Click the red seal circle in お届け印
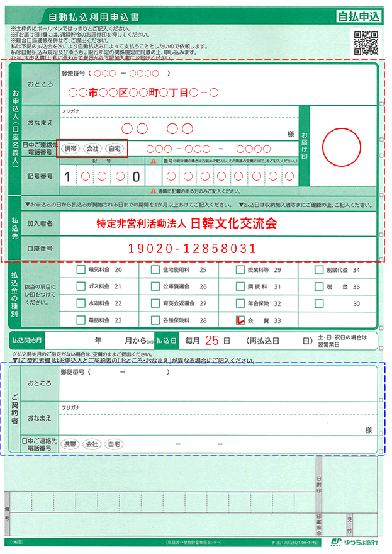The height and width of the screenshot is (554, 392). click(x=342, y=147)
